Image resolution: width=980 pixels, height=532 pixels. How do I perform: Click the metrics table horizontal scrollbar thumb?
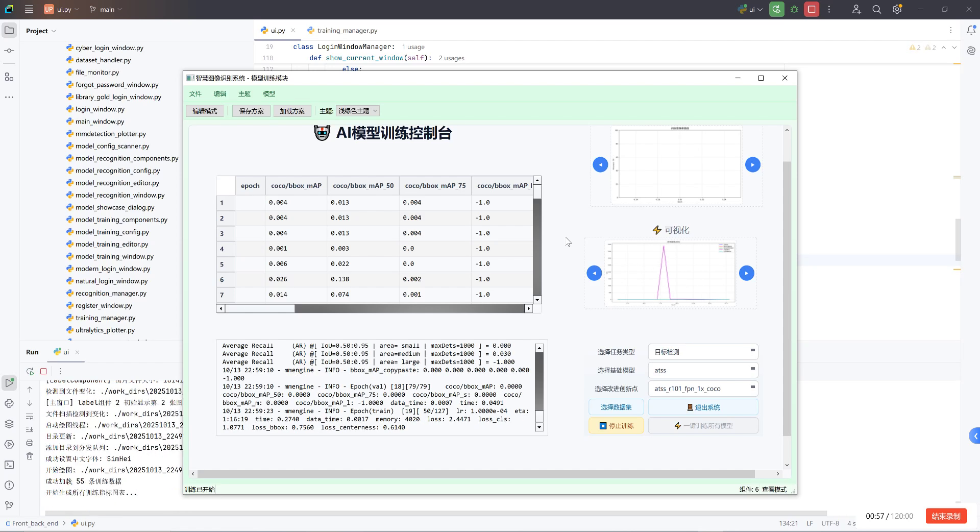(260, 308)
